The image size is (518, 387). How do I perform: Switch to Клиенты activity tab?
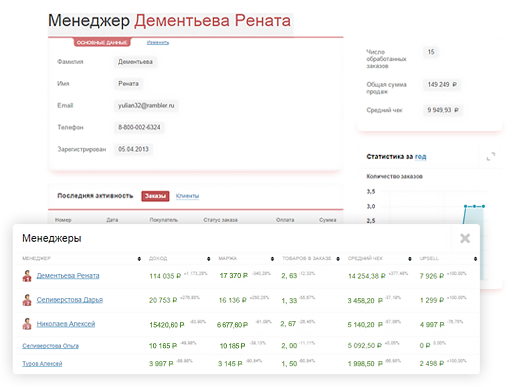tap(187, 196)
